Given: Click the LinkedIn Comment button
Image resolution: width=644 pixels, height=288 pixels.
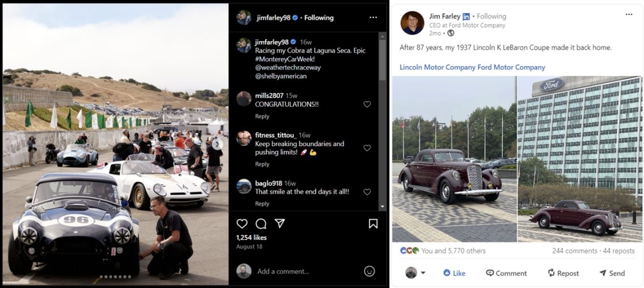Looking at the screenshot, I should (x=506, y=273).
